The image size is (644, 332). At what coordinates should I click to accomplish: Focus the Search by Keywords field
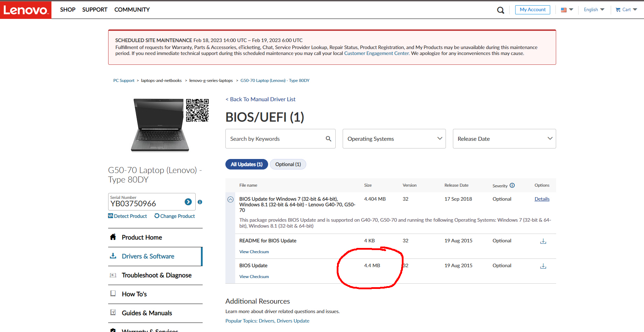click(280, 139)
